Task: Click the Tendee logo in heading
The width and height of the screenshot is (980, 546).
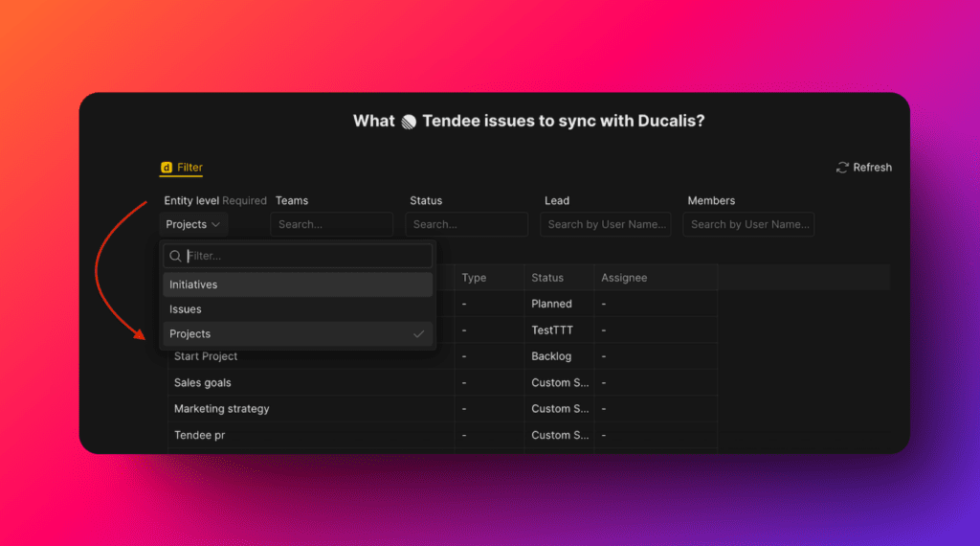Action: (409, 122)
